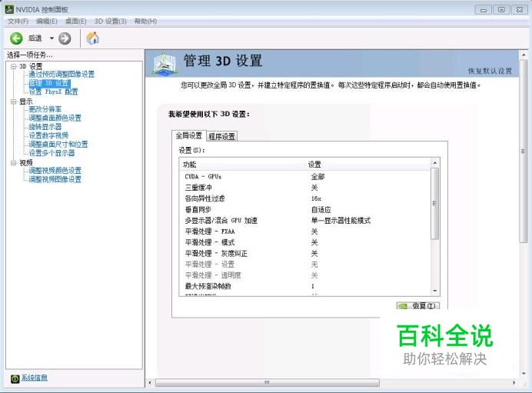
Task: Click the settings list scrollbar thumb
Action: pyautogui.click(x=434, y=204)
